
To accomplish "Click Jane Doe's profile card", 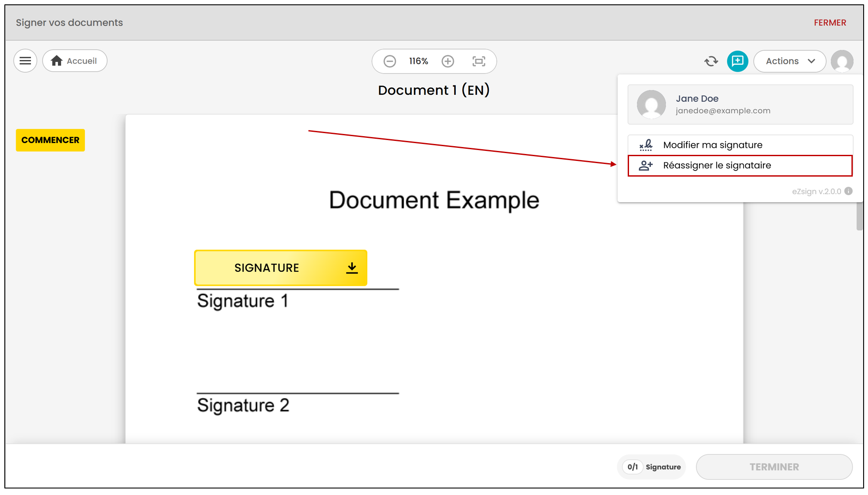I will (x=740, y=105).
